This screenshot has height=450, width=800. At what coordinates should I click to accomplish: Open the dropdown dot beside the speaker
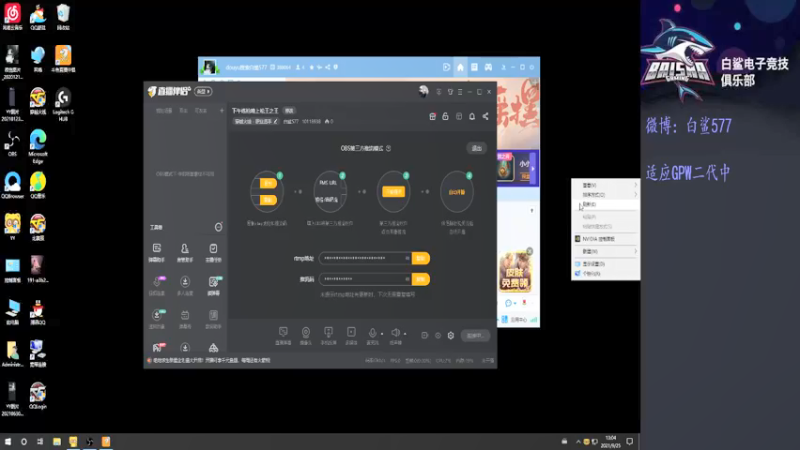click(405, 334)
